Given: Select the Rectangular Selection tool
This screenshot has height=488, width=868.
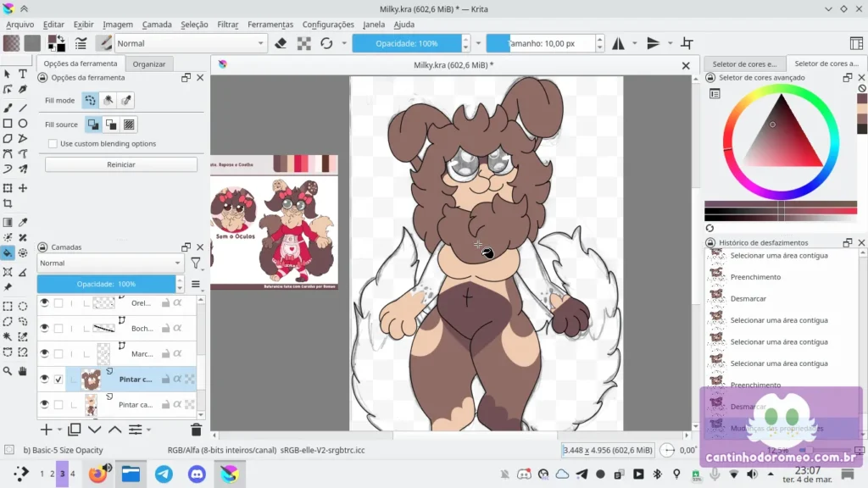Looking at the screenshot, I should point(8,306).
